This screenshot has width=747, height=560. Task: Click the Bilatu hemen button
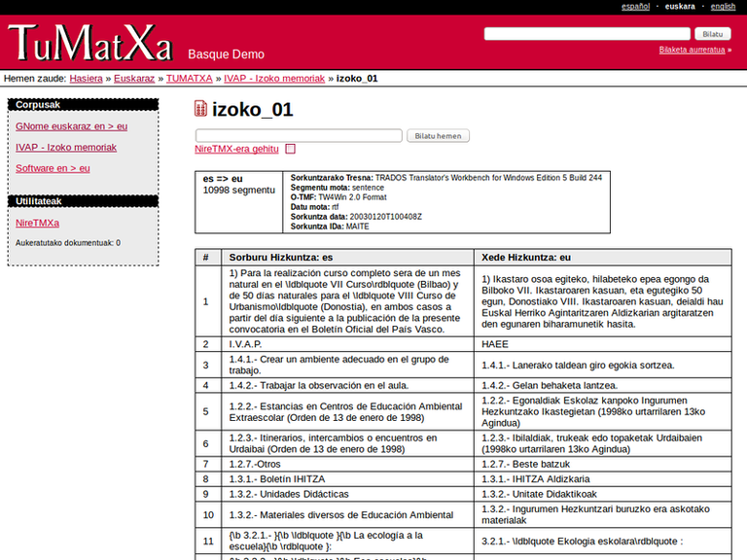[x=438, y=136]
